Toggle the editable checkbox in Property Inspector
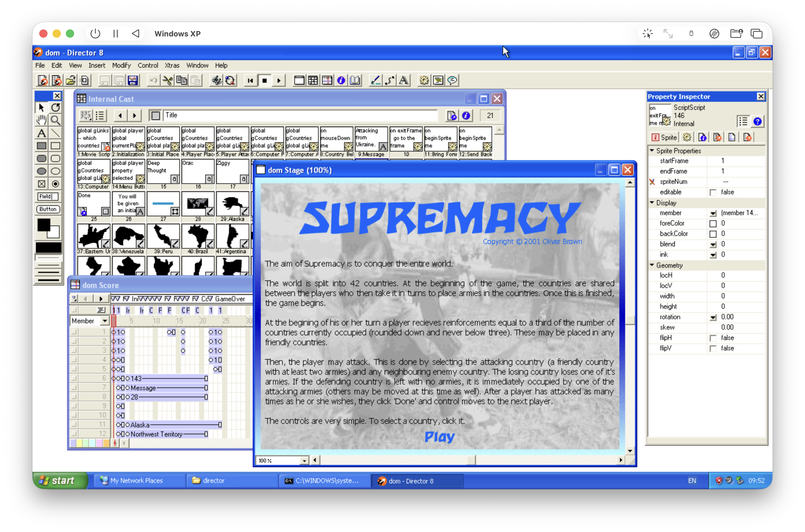Image resolution: width=805 pixels, height=532 pixels. tap(713, 192)
